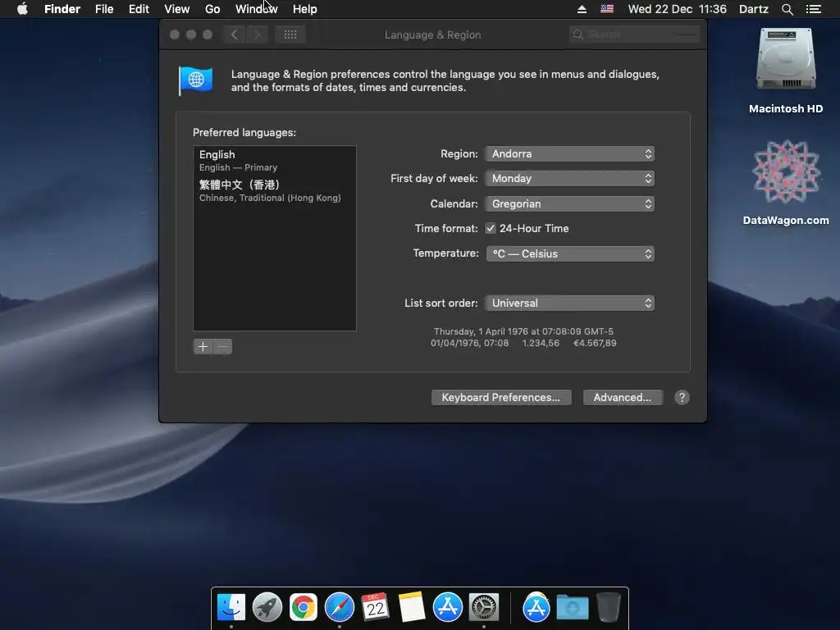Open the Window menu
The height and width of the screenshot is (630, 840).
[257, 9]
